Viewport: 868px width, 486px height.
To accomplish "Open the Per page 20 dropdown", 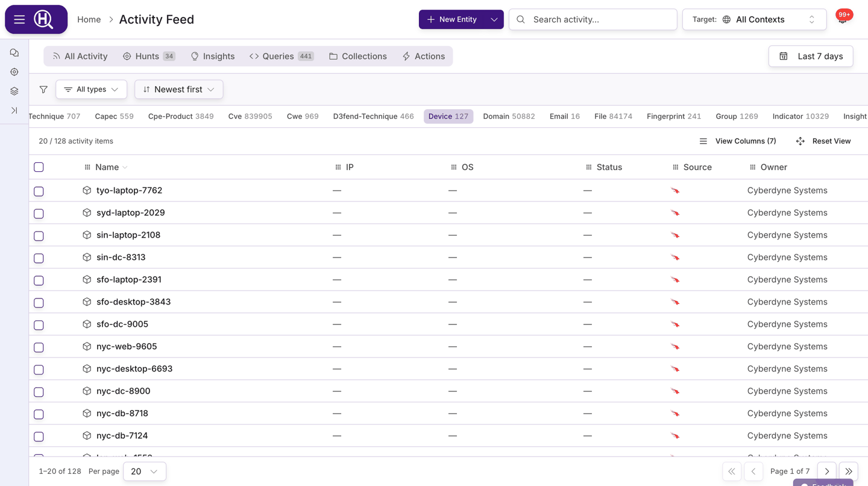I will [145, 472].
